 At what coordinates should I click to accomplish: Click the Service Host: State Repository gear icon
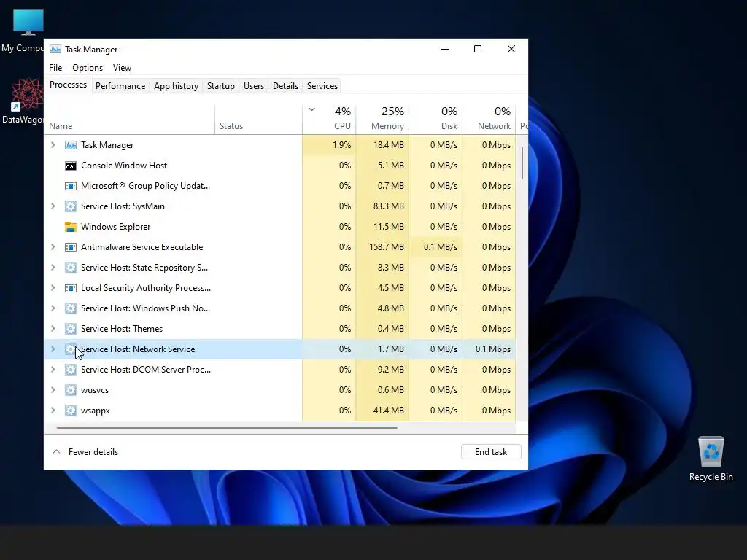tap(71, 268)
